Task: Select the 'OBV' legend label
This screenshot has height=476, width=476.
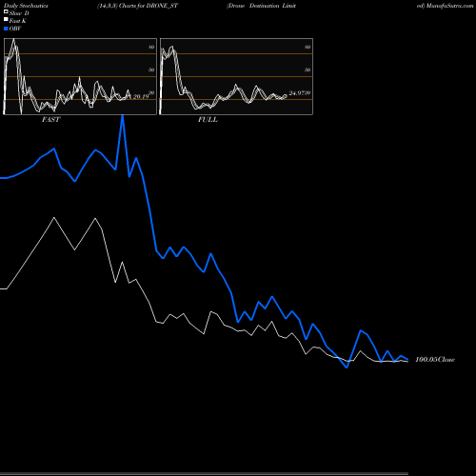Action: click(15, 29)
